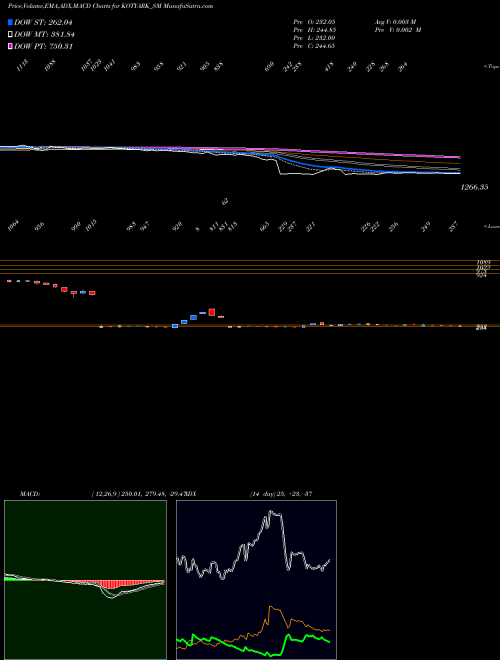Click the 249 low price label
The height and width of the screenshot is (660, 500).
(426, 227)
